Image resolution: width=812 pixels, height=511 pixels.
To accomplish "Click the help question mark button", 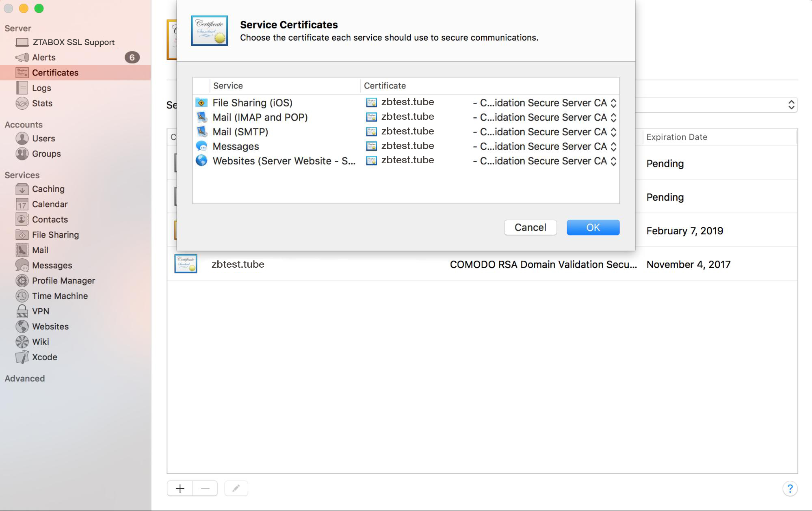I will (790, 488).
